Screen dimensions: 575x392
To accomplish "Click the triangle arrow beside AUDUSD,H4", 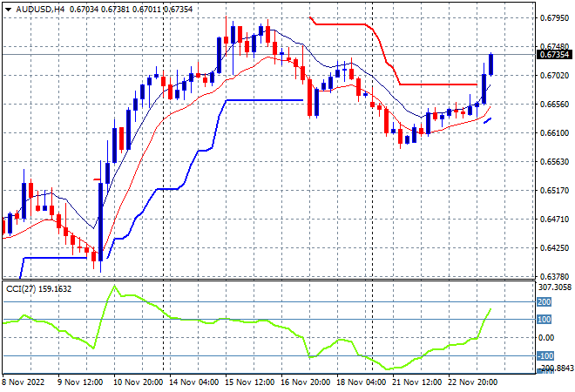I will click(x=9, y=10).
